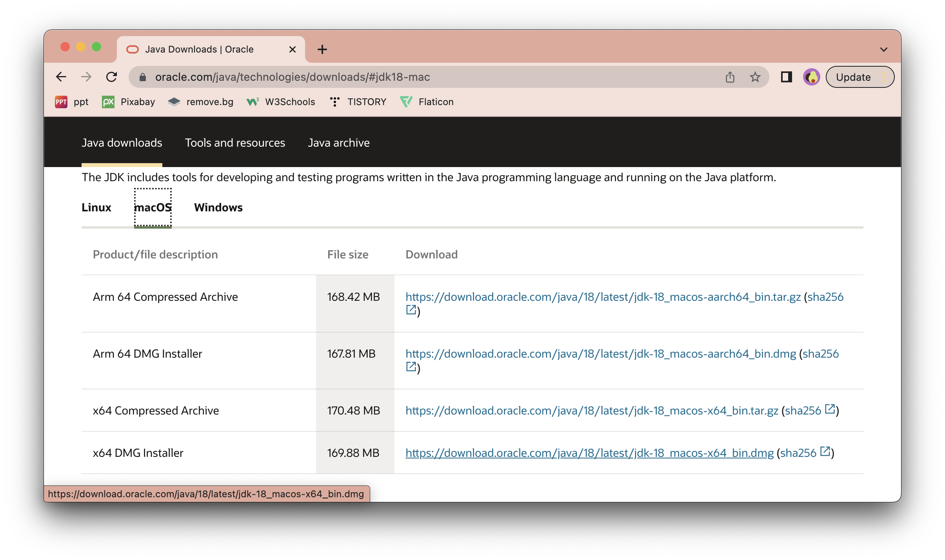
Task: Expand the tab search chevron
Action: click(883, 49)
